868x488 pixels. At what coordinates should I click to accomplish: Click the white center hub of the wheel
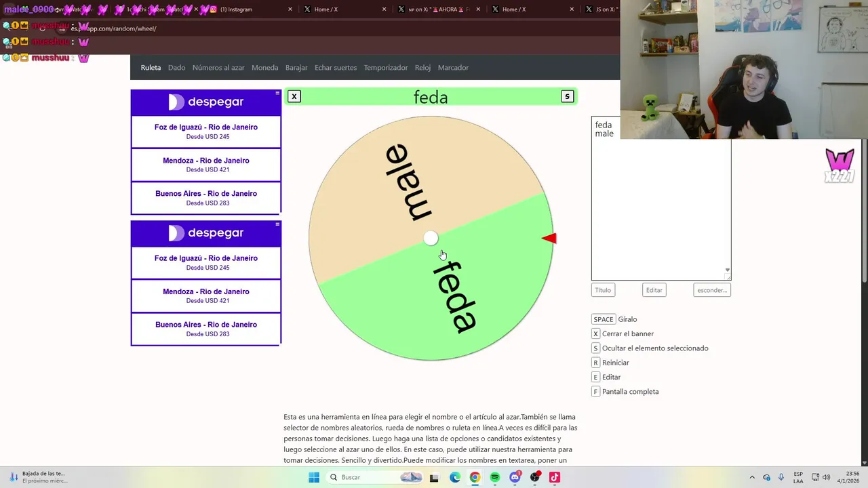tap(431, 238)
